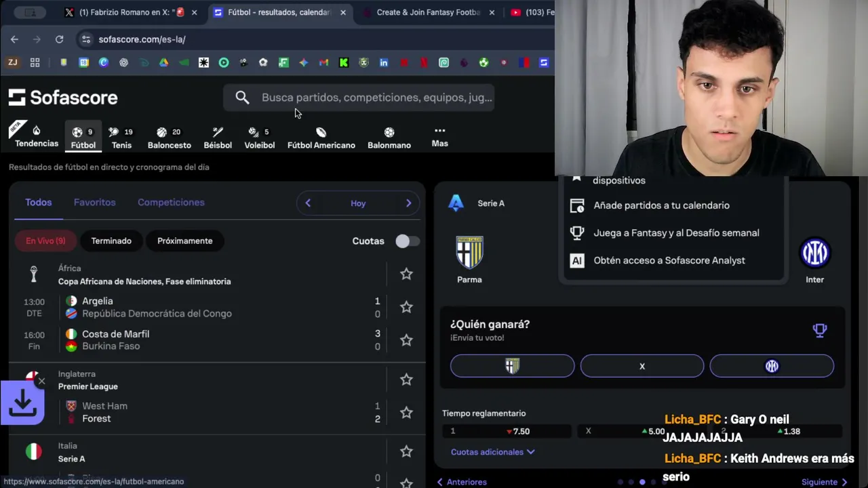Switch to Fabrizio Romano X browser tab
868x488 pixels.
click(x=132, y=12)
